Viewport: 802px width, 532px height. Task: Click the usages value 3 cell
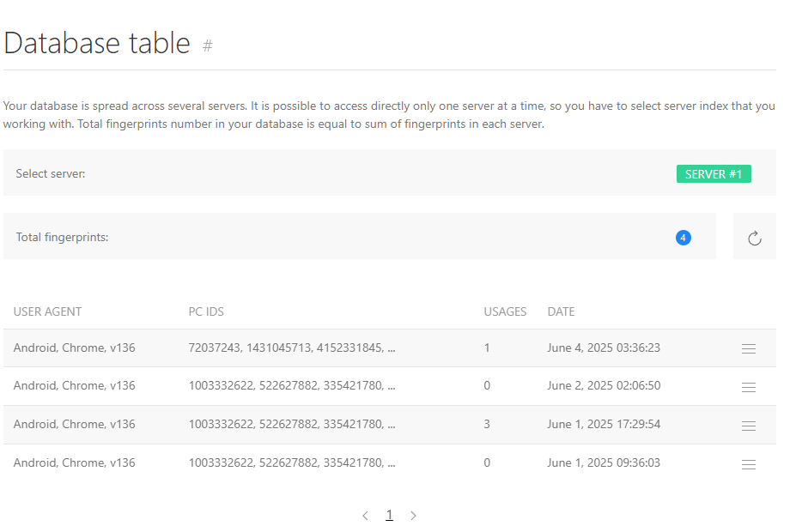(x=487, y=424)
